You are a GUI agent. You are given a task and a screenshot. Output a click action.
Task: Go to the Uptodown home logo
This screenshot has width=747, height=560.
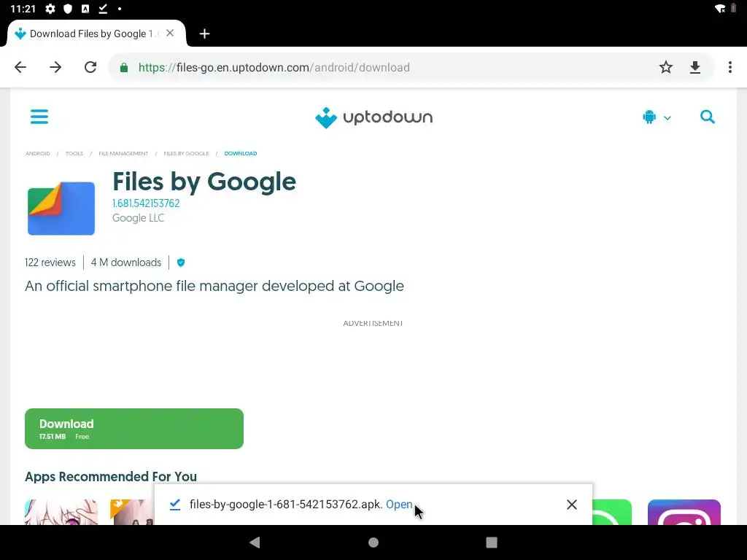pos(373,117)
